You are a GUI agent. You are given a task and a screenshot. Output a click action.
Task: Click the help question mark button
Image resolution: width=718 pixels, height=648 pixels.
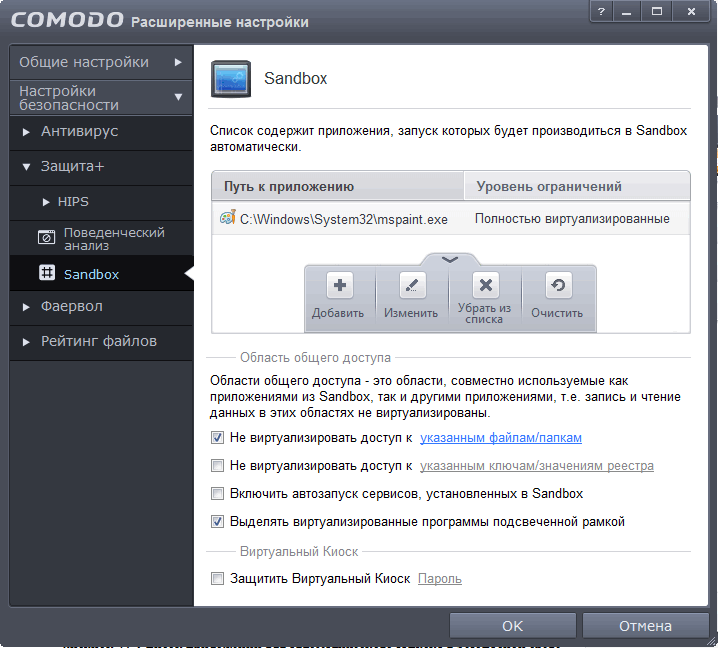click(601, 11)
